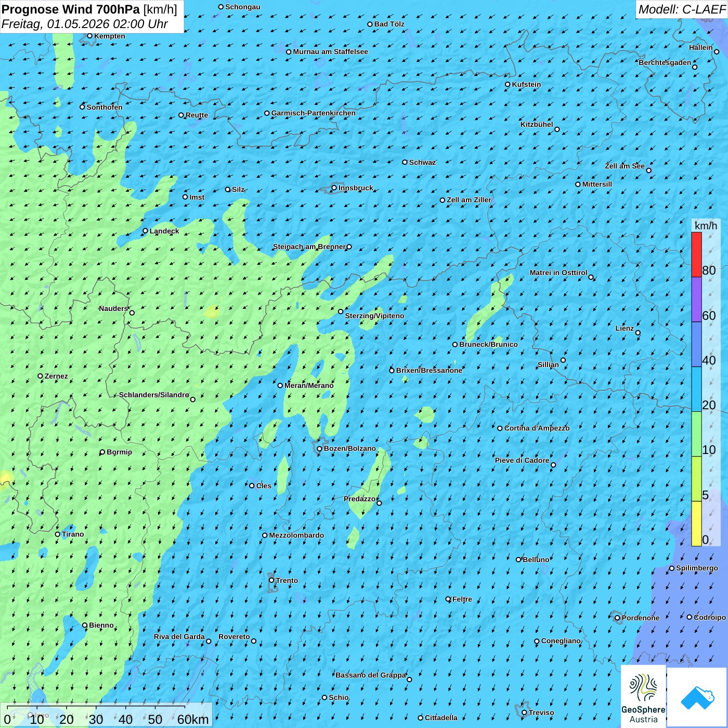Click the Kempten city marker

[90, 36]
